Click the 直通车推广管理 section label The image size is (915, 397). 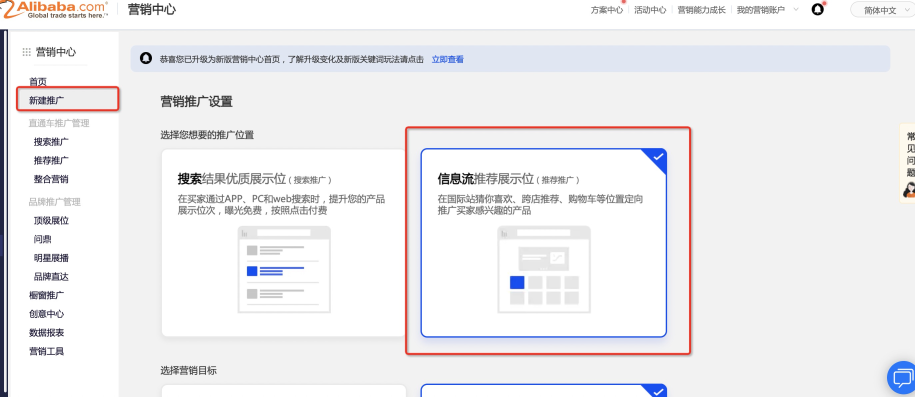click(59, 123)
